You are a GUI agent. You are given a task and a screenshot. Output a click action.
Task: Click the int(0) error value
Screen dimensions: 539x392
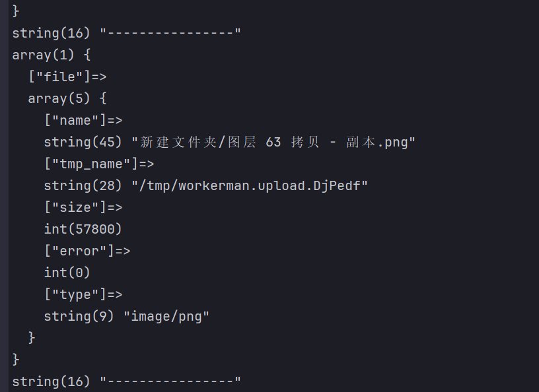67,273
